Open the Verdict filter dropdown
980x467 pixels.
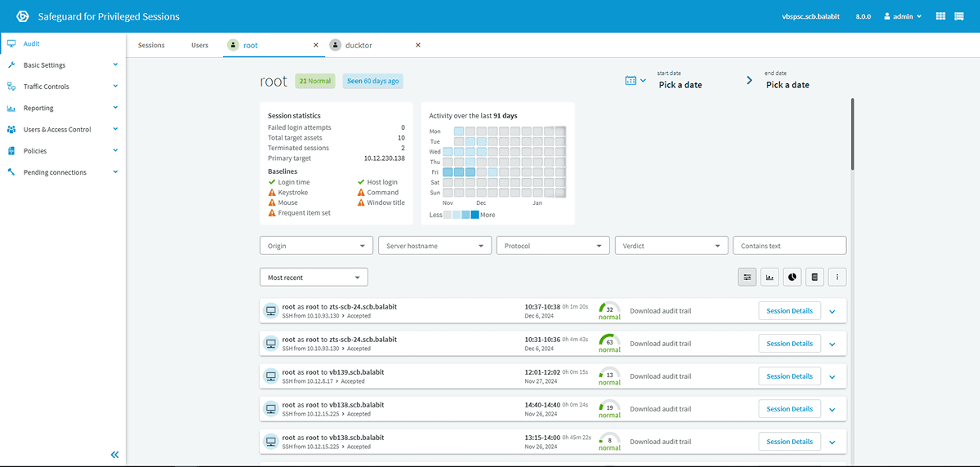(x=671, y=246)
